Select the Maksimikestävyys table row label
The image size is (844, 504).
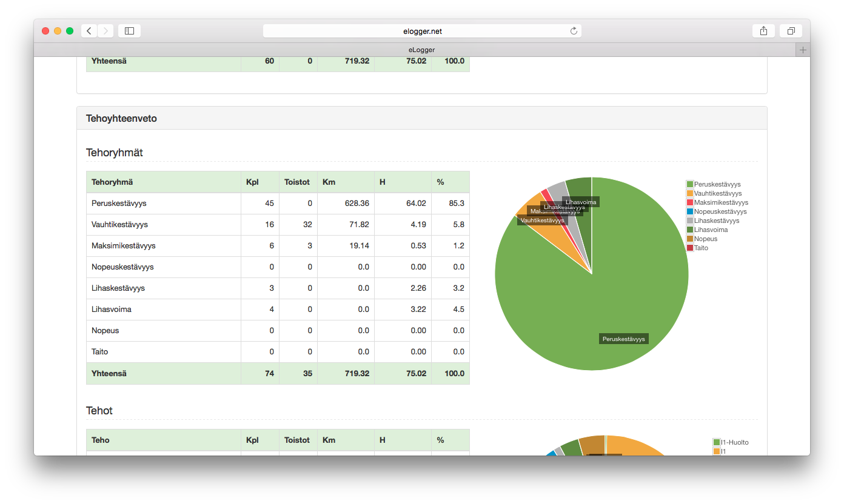(124, 245)
